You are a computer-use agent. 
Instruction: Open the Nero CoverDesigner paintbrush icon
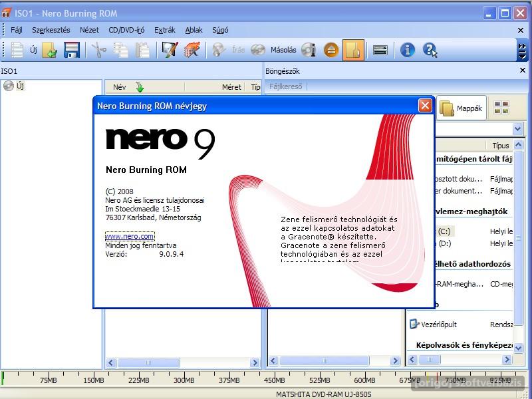[170, 50]
